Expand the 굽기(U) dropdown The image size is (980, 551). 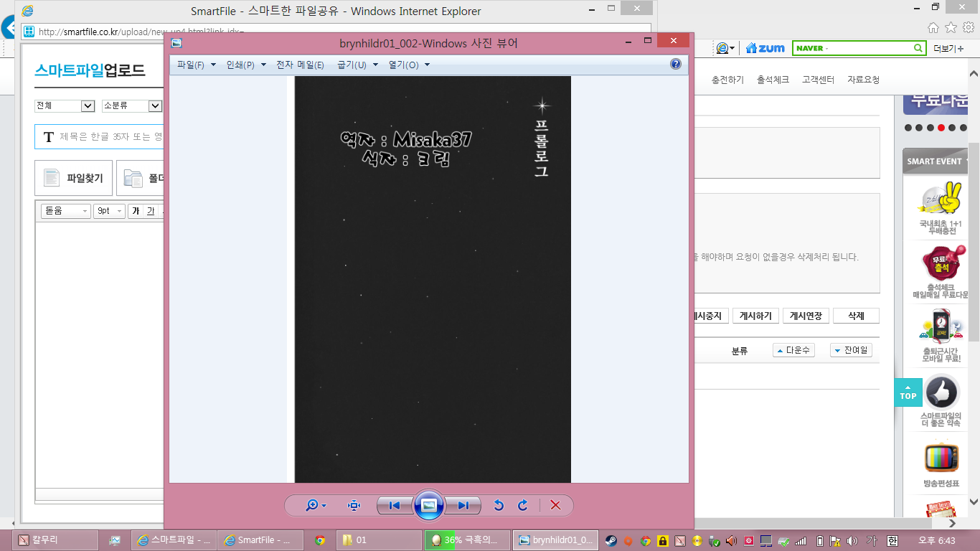coord(357,65)
